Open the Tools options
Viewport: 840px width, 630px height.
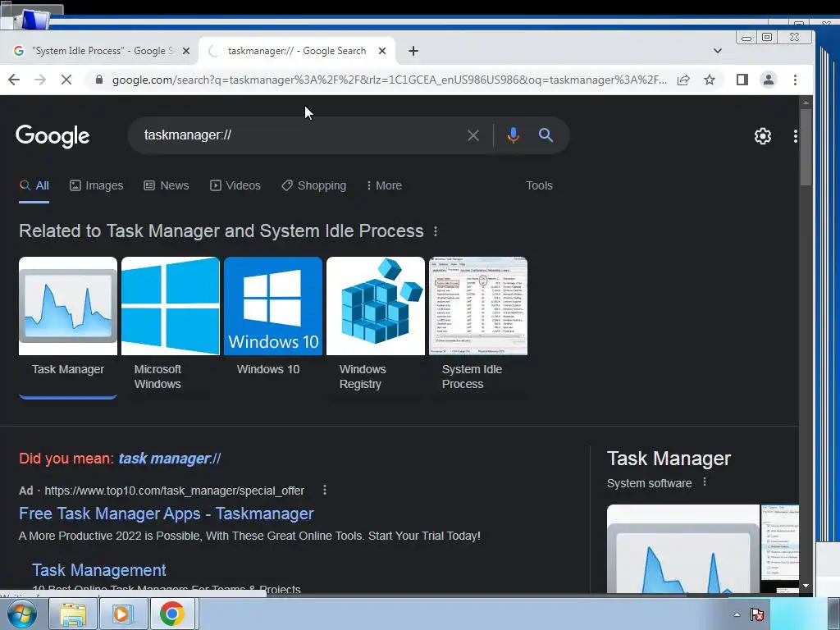[x=539, y=185]
